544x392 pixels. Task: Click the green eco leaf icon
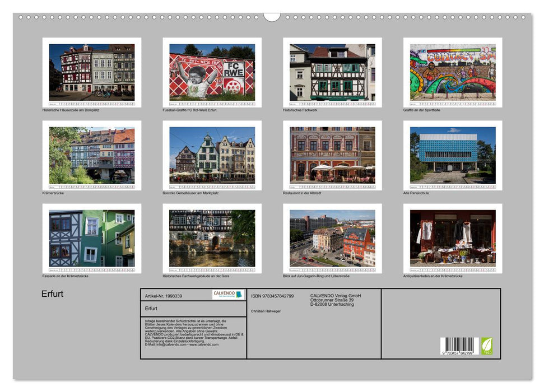(486, 346)
